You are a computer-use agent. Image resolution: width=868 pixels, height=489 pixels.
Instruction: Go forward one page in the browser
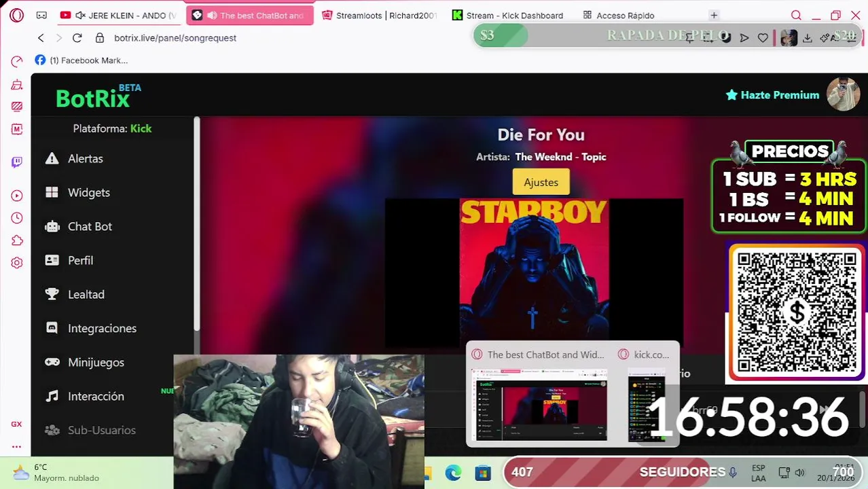pyautogui.click(x=59, y=38)
